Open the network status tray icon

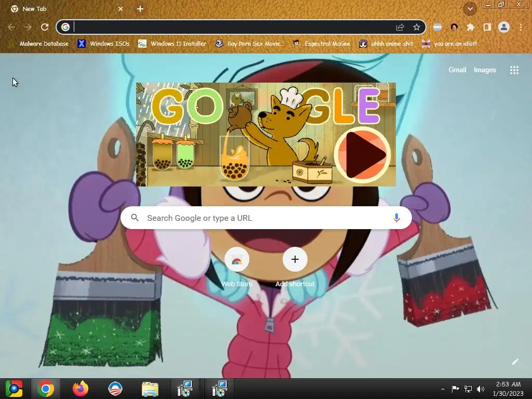(468, 389)
